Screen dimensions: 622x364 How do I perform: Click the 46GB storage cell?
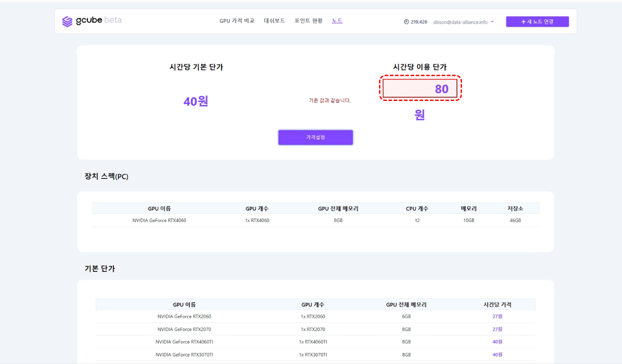515,220
